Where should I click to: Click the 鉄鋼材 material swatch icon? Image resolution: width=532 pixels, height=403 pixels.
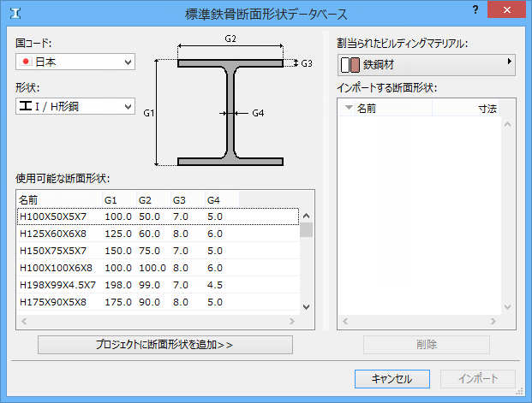[350, 65]
